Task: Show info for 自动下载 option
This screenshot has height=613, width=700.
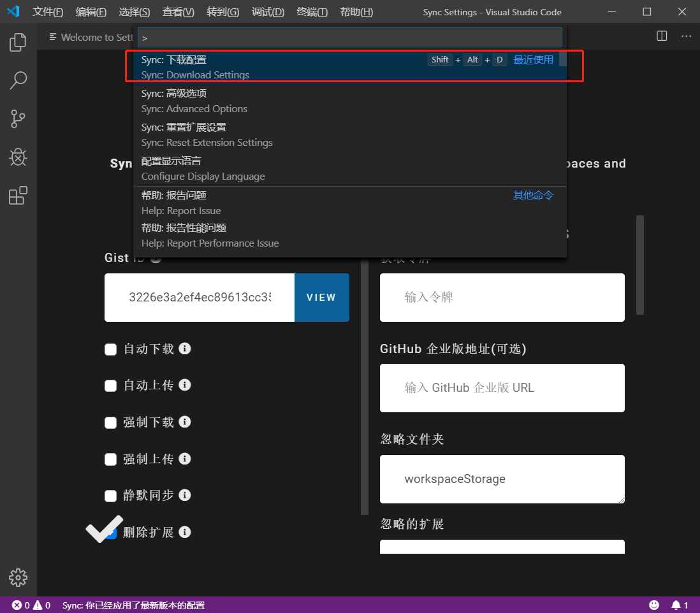Action: click(184, 349)
